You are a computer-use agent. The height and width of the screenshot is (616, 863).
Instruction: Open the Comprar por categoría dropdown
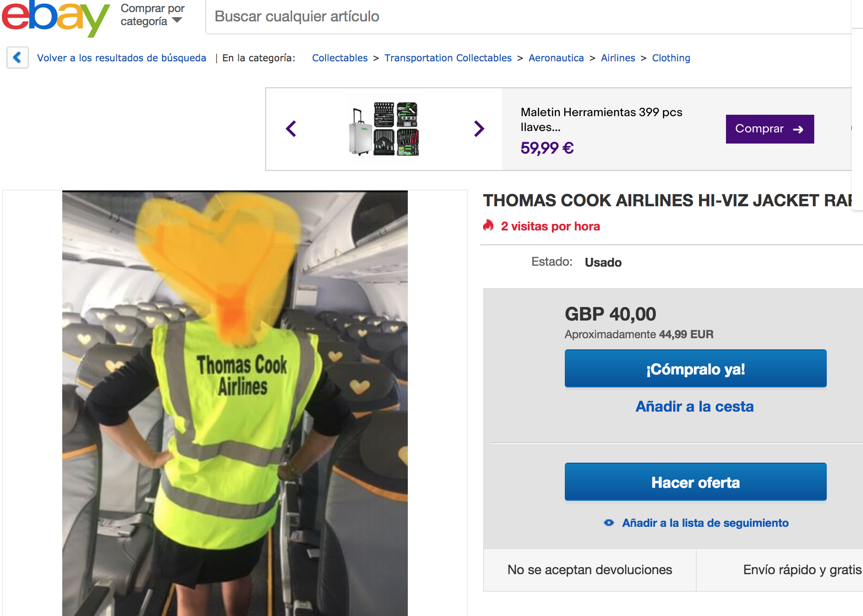click(153, 15)
